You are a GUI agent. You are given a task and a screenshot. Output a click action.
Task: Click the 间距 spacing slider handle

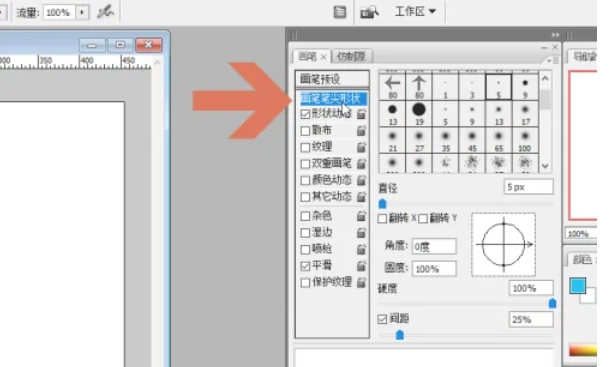[x=400, y=335]
